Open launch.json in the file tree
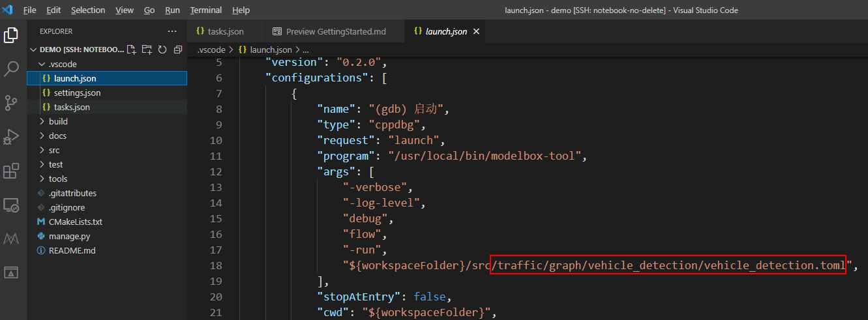The image size is (868, 320). [x=107, y=78]
